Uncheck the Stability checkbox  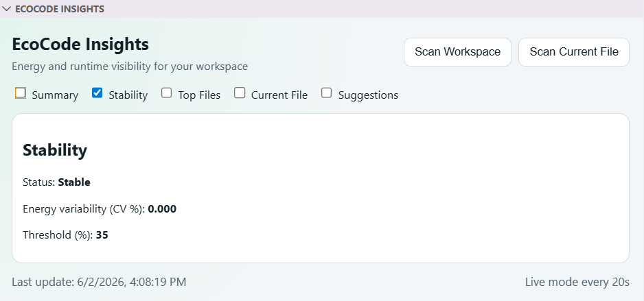pos(97,93)
